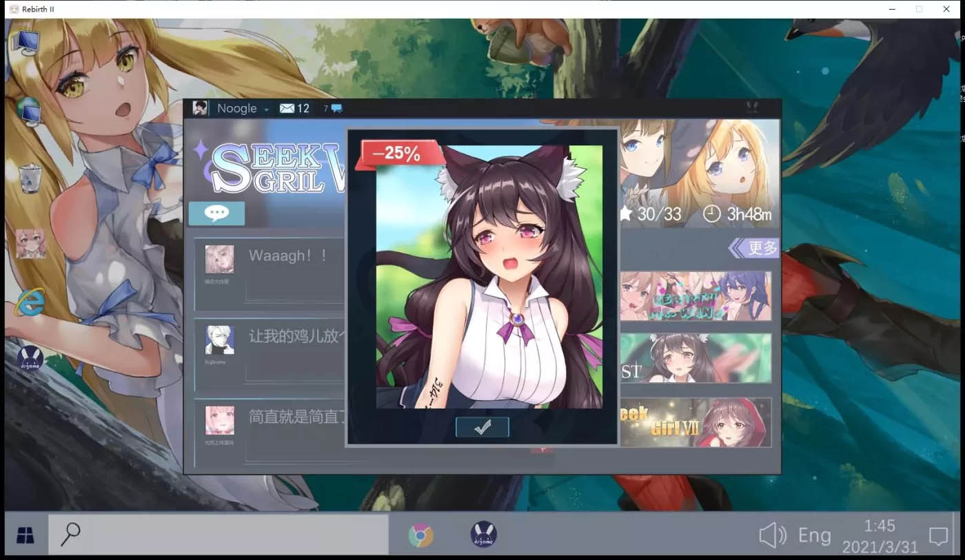Expand more games with the 更多 arrow
965x560 pixels.
click(x=754, y=248)
